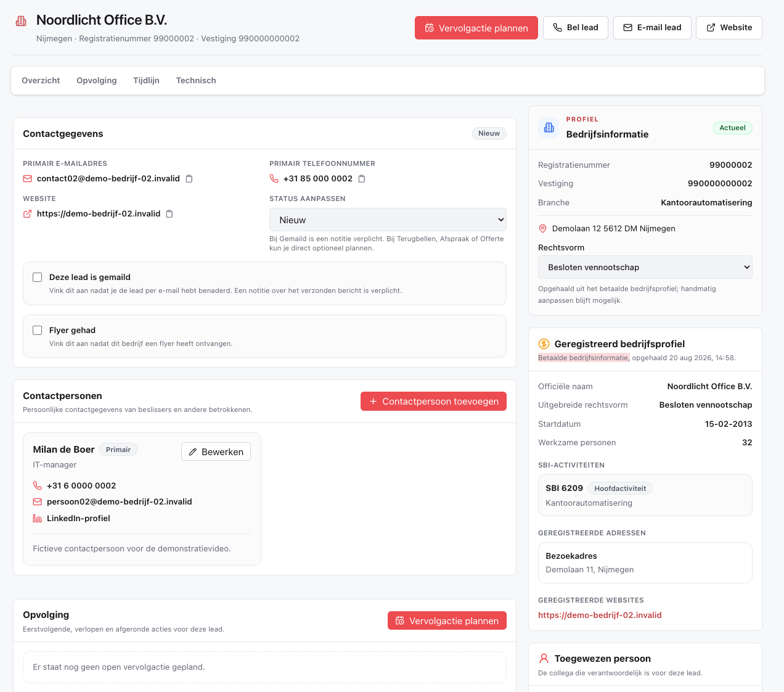
Task: Copy the primary phone number via clipboard icon
Action: pyautogui.click(x=362, y=179)
